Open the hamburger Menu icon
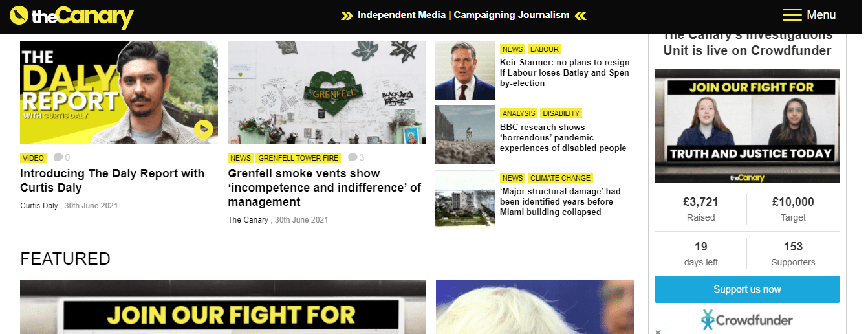The image size is (868, 334). coord(792,15)
